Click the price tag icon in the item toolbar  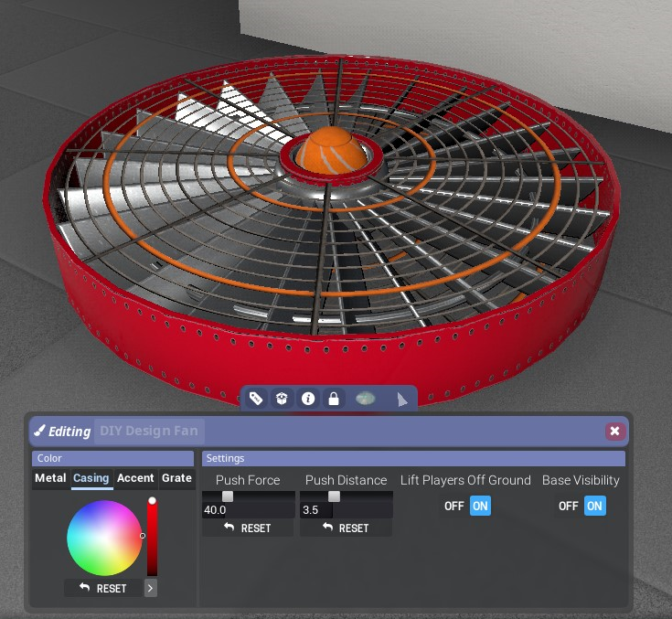pyautogui.click(x=256, y=399)
